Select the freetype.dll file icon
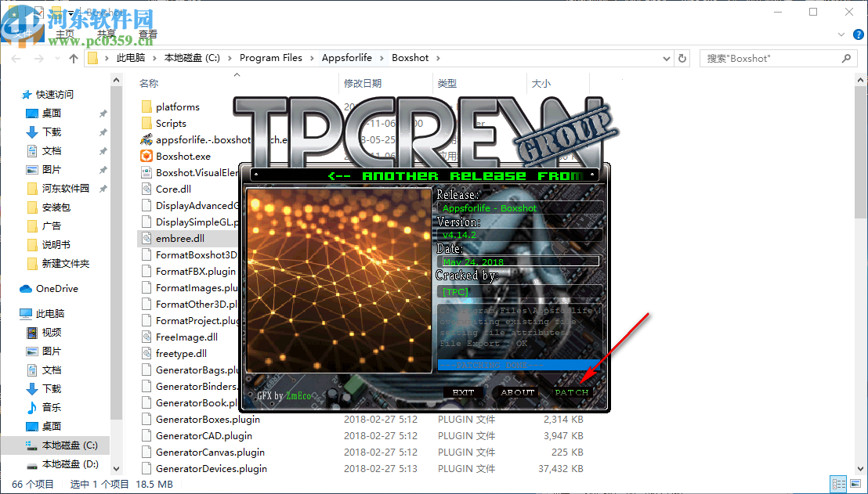Image resolution: width=868 pixels, height=494 pixels. coord(146,354)
